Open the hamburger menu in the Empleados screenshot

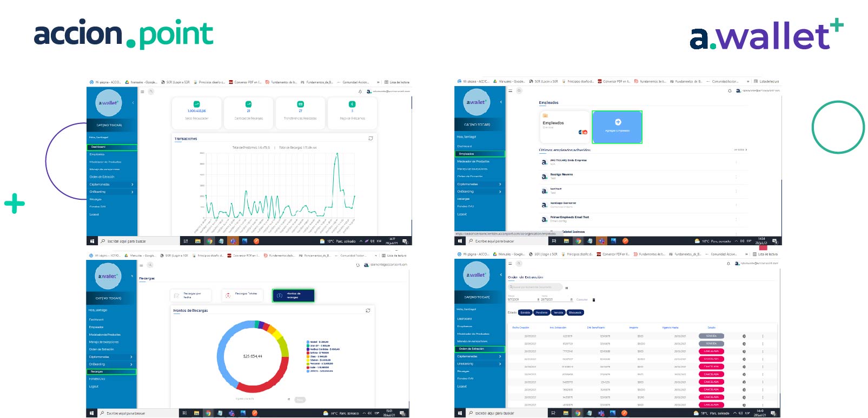point(511,91)
